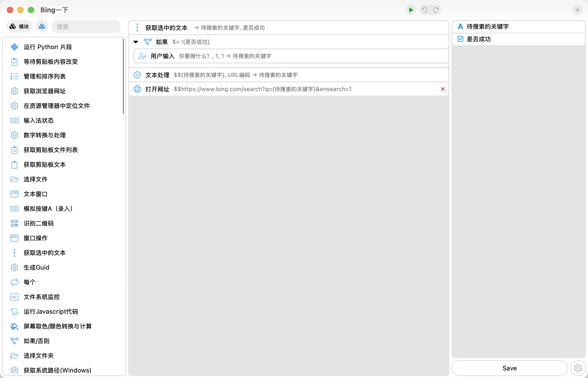Viewport: 588px width, 378px height.
Task: Click the redo arrow in the title bar
Action: point(436,10)
